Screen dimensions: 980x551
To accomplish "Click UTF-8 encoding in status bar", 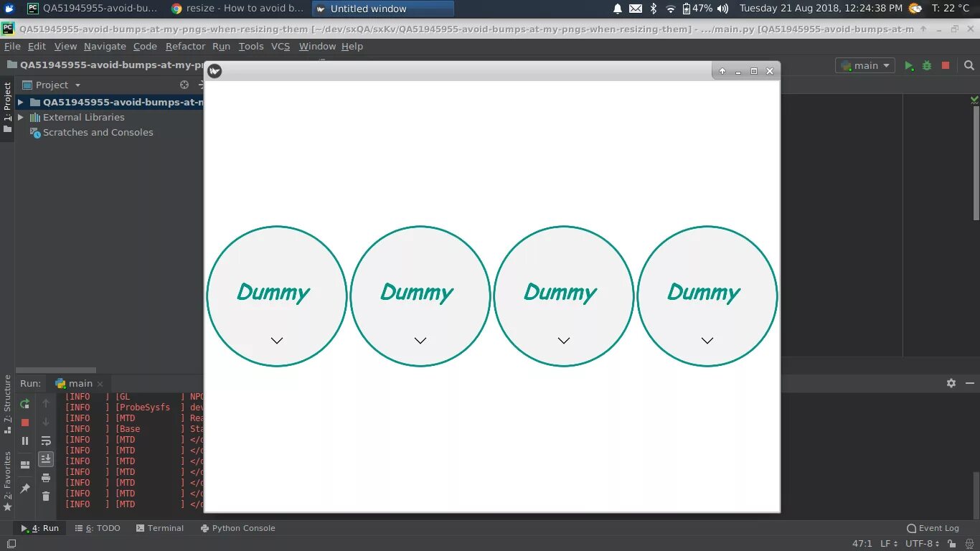I will [x=923, y=544].
